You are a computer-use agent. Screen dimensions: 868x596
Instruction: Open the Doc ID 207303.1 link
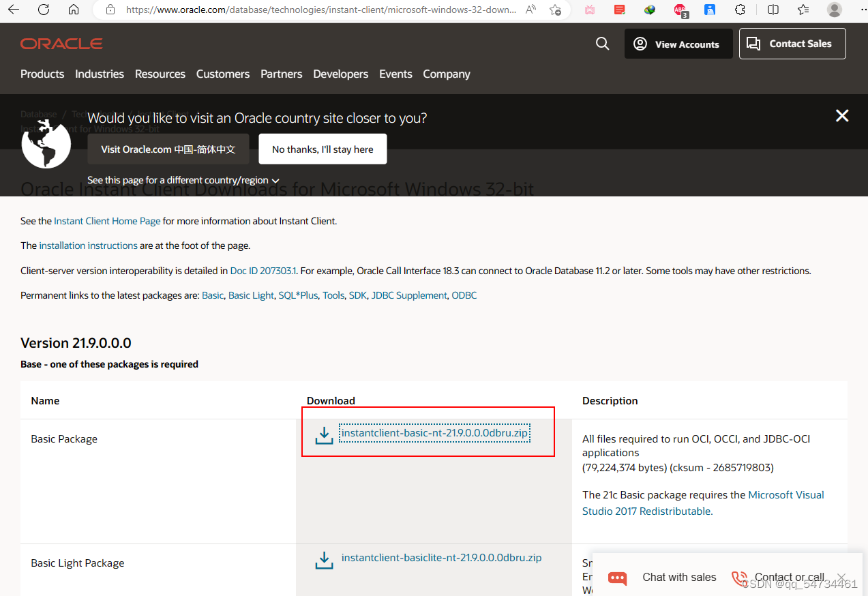(263, 271)
